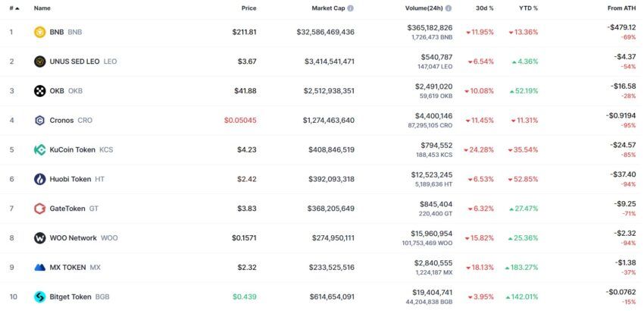The height and width of the screenshot is (311, 644).
Task: Click the UNUS SED LEO logo icon
Action: [40, 61]
